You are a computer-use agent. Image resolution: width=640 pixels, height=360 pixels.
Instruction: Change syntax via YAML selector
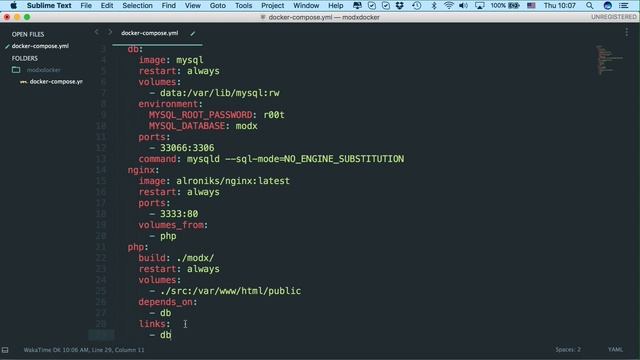(x=615, y=350)
